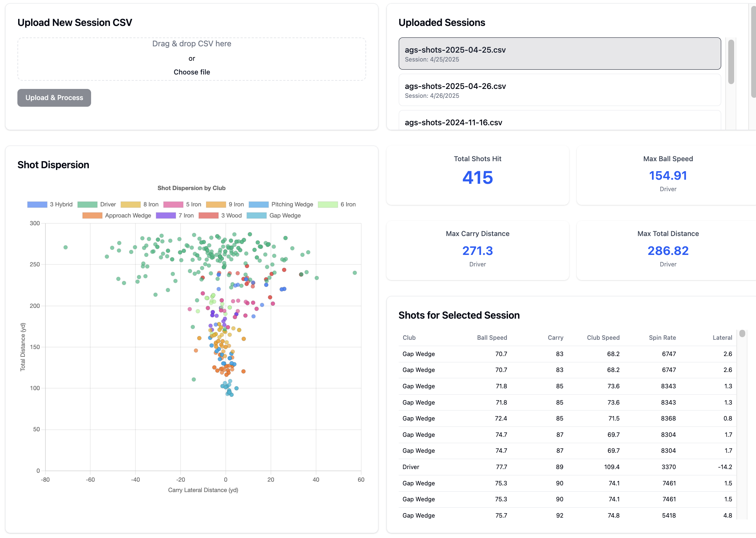The height and width of the screenshot is (538, 756).
Task: Toggle Approach Wedge legend swatch
Action: point(92,216)
